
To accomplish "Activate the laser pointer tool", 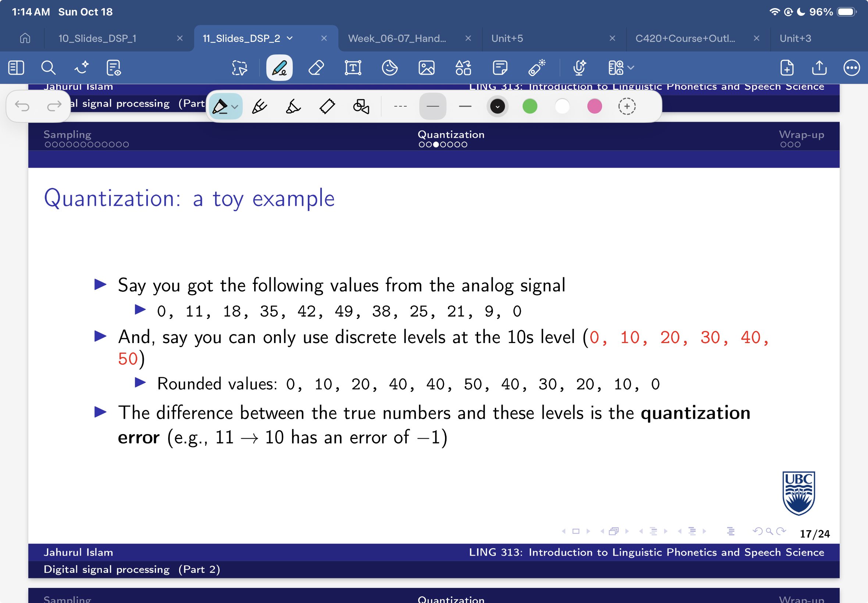I will [x=537, y=68].
